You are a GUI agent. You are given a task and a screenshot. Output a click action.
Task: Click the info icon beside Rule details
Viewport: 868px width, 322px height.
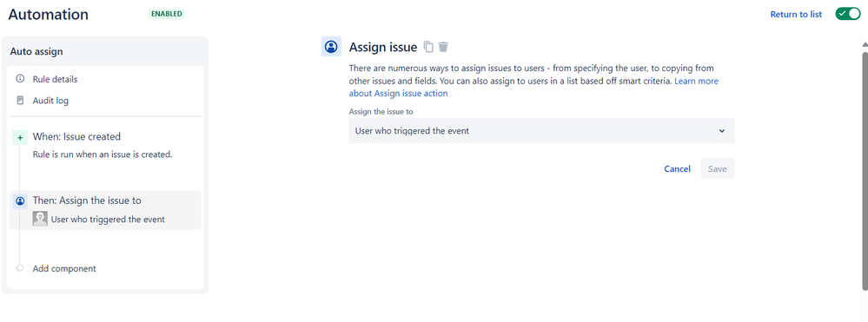coord(21,79)
